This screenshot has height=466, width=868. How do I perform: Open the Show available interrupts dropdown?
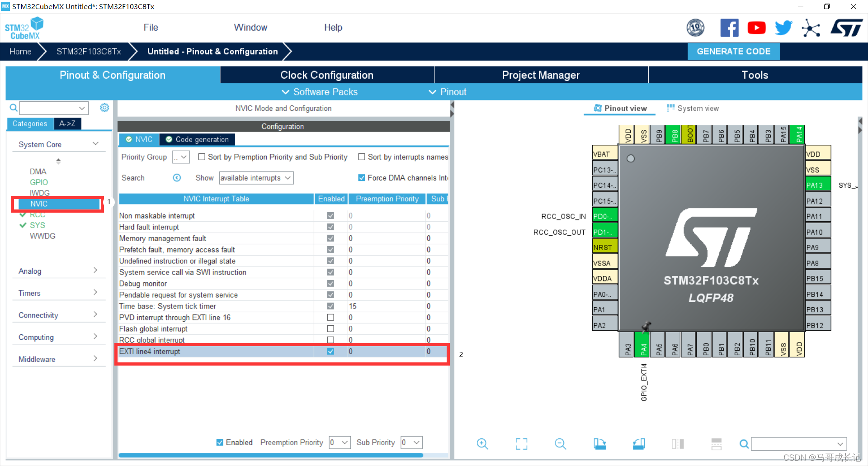256,178
